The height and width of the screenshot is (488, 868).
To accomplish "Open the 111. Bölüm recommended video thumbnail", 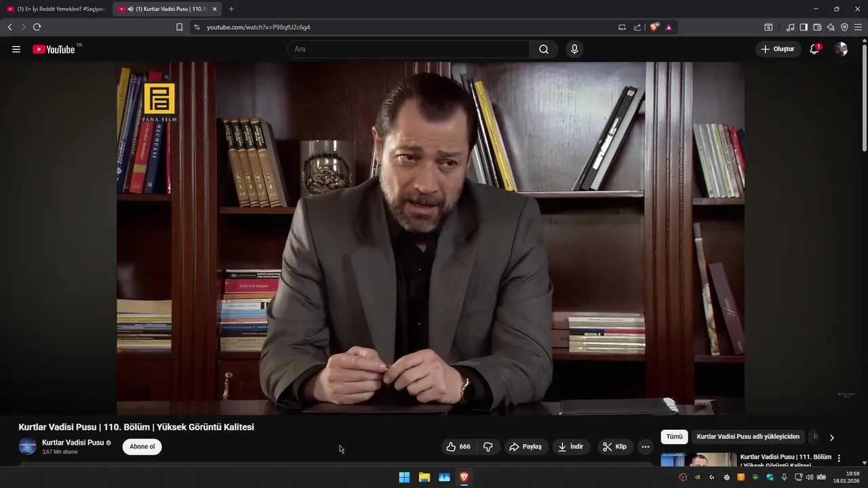I will [698, 460].
